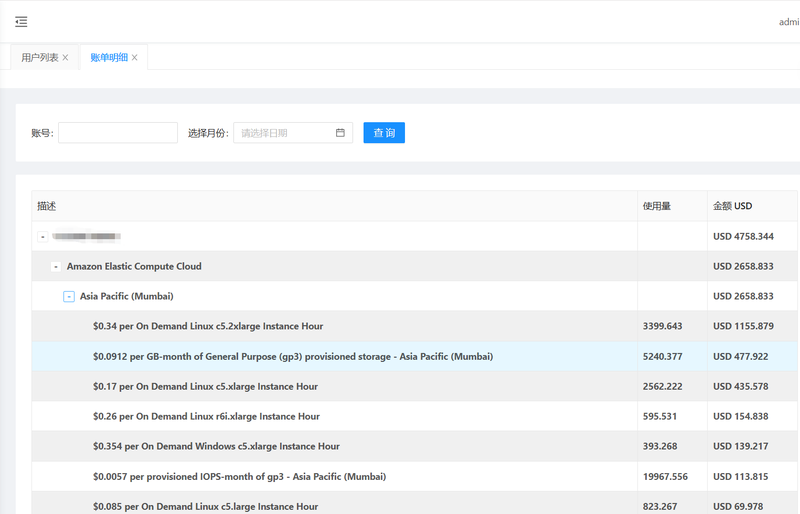
Task: Click amount USD 113.815
Action: [740, 477]
